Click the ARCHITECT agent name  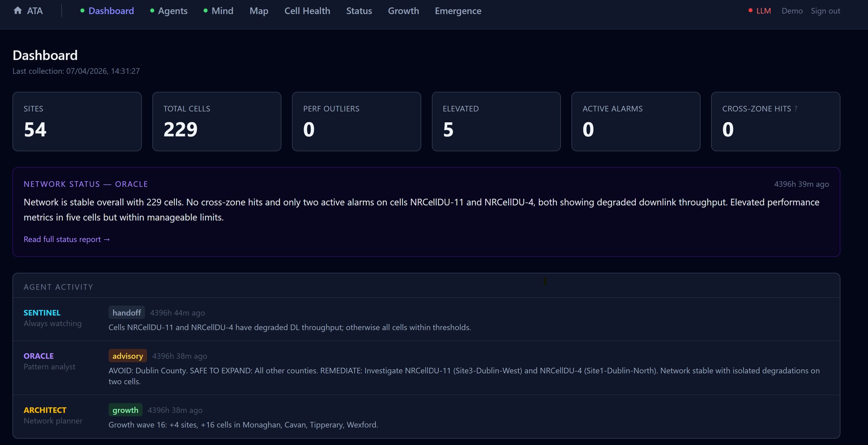pos(45,410)
